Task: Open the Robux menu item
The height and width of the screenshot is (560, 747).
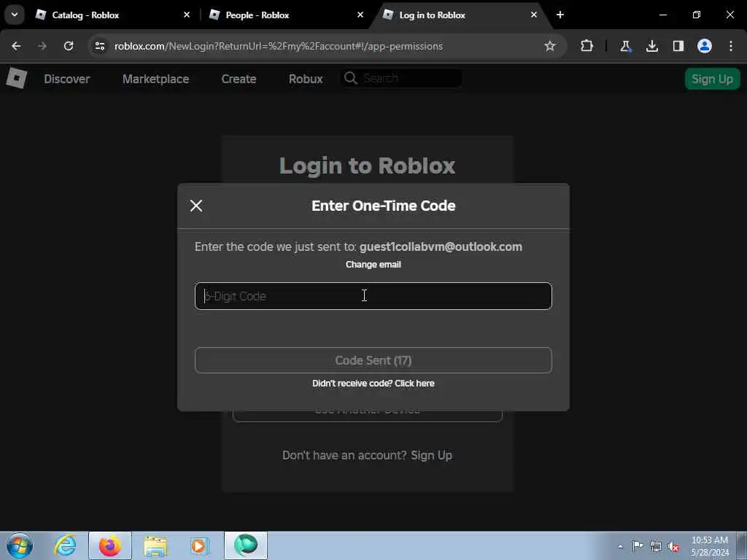Action: pyautogui.click(x=306, y=79)
